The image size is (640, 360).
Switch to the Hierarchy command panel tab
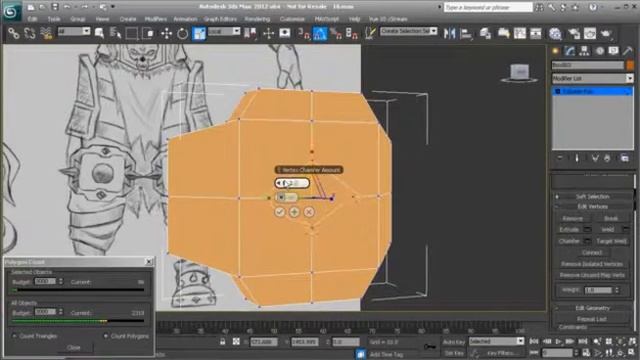click(584, 51)
